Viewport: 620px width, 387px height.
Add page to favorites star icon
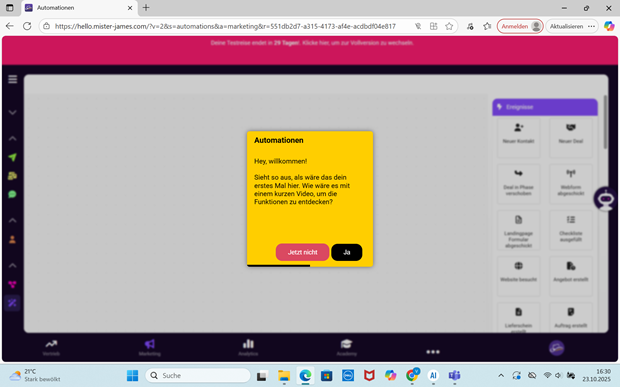[x=449, y=26]
